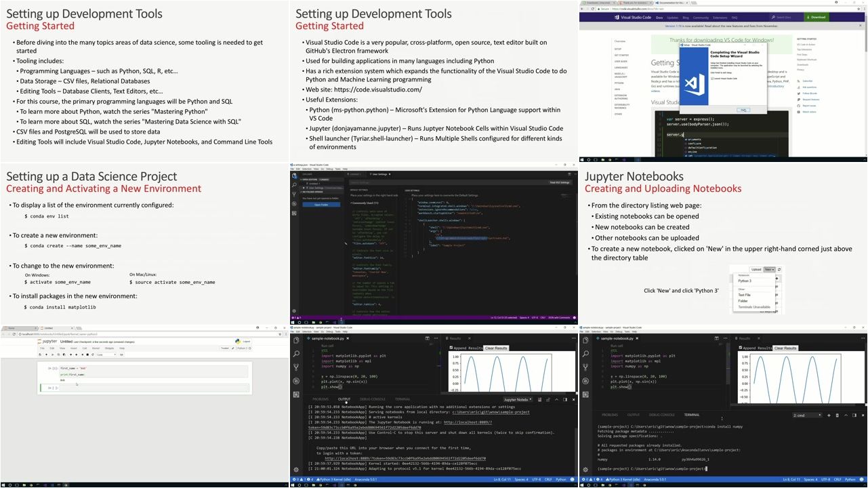Switch to PROBLEMS tab in the OUTPUT-panel VS Code window
The width and height of the screenshot is (868, 488).
pos(321,399)
